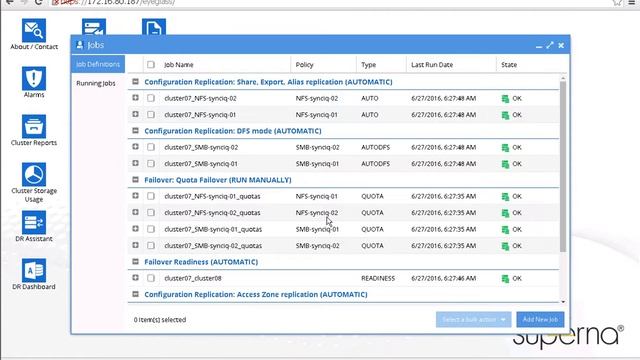Open the Cluster Reports icon
640x360 pixels.
(x=34, y=127)
